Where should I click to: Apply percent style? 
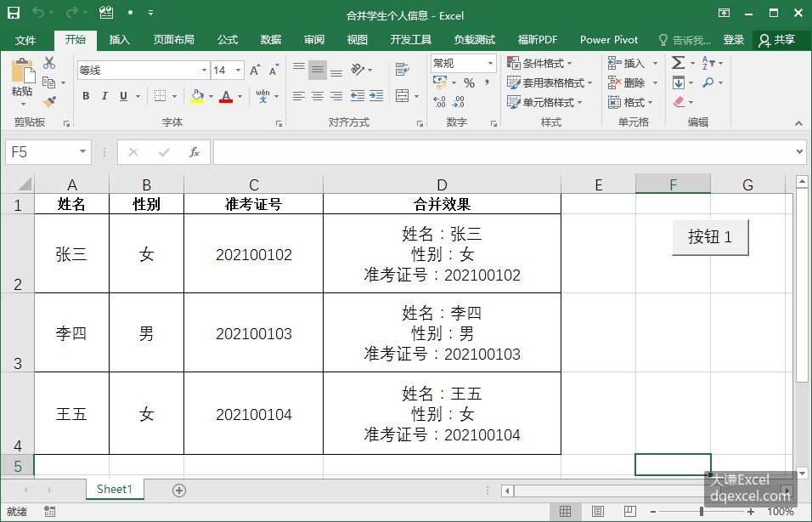(469, 83)
